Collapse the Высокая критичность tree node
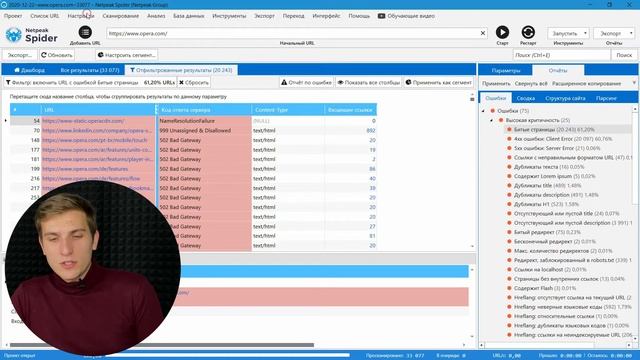This screenshot has height=360, width=640. click(491, 120)
